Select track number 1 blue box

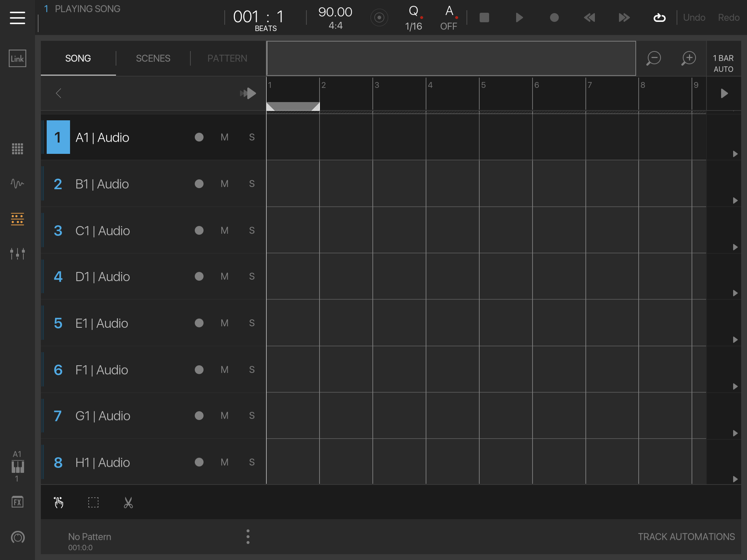[58, 137]
